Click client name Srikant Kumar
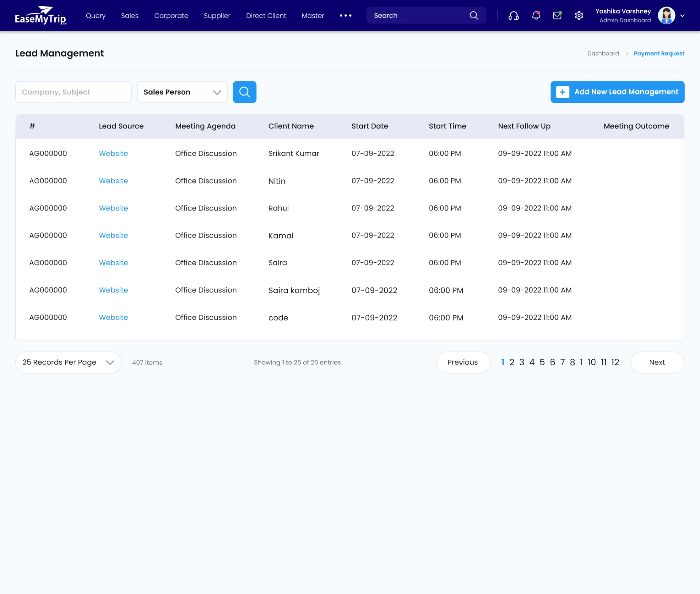The image size is (700, 594). (x=293, y=153)
